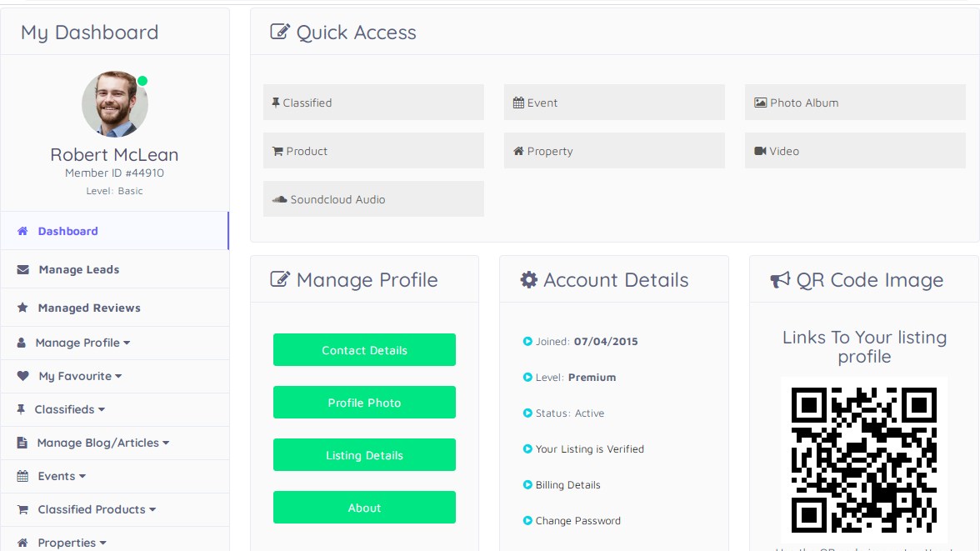Screen dimensions: 980x551
Task: Click the picture icon on Photo Album tile
Action: [x=761, y=103]
